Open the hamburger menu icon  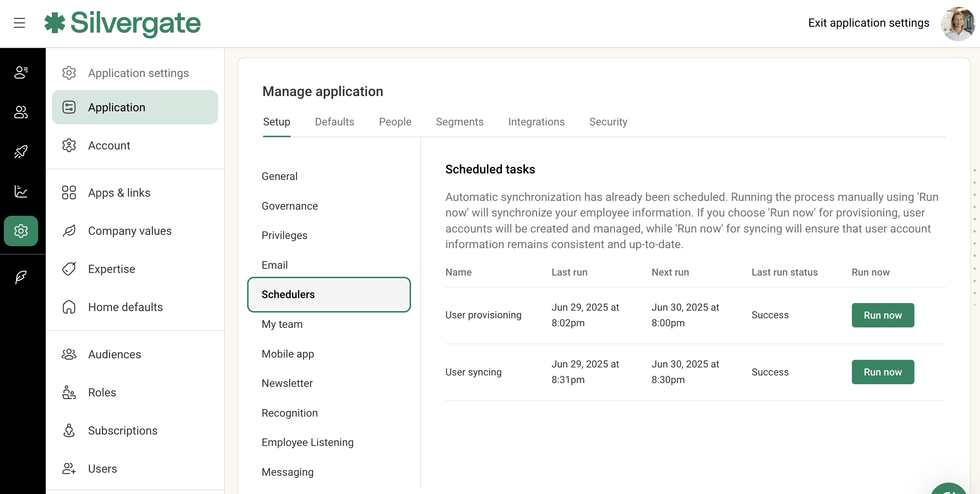point(19,23)
